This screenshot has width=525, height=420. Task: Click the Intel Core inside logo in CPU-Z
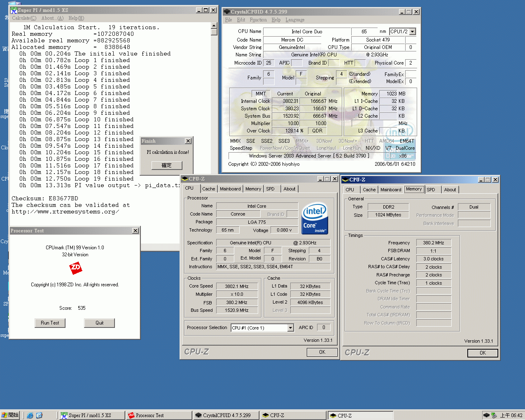[x=315, y=218]
